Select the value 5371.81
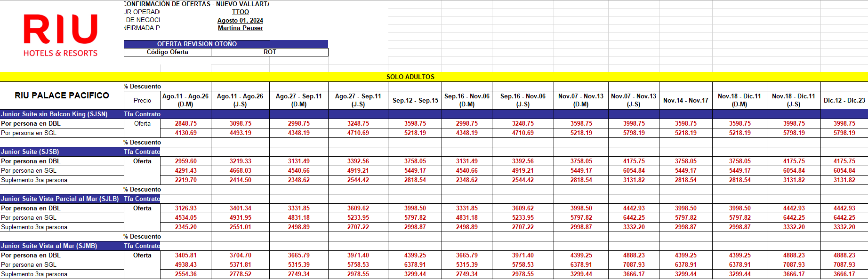 [x=241, y=265]
